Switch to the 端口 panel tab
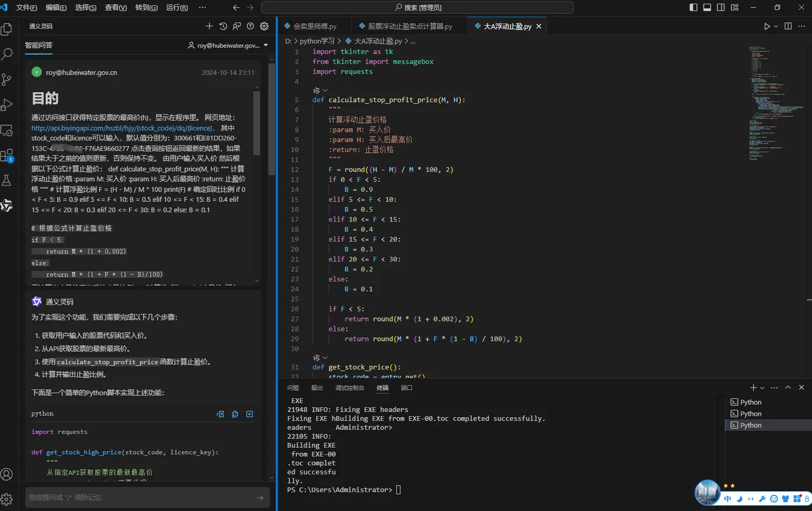The height and width of the screenshot is (511, 812). pyautogui.click(x=407, y=387)
